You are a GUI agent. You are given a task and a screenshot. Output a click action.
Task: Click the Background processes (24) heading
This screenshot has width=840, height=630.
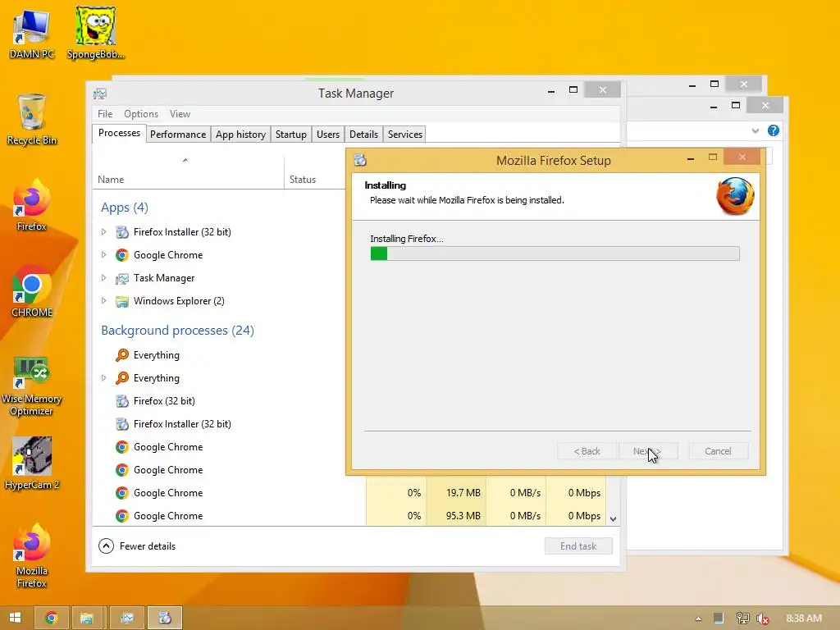(x=177, y=330)
